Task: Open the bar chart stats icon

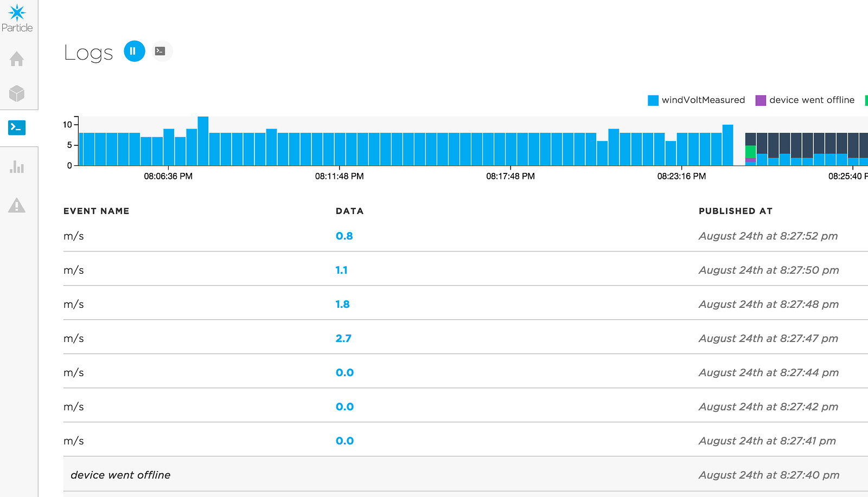Action: click(x=17, y=166)
